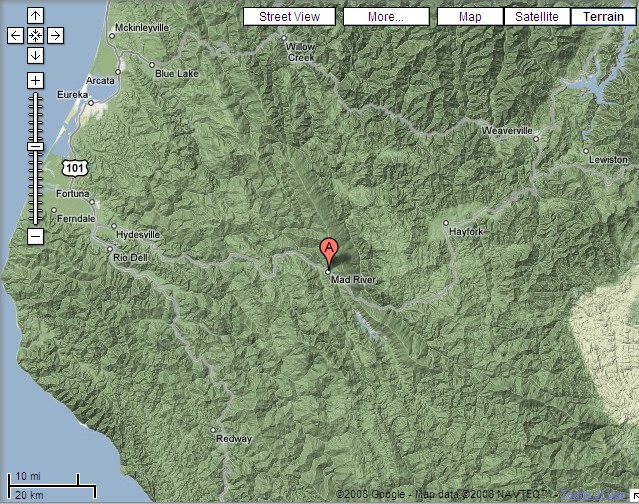The image size is (639, 504).
Task: Click the Weaverville town marker
Action: click(x=536, y=139)
